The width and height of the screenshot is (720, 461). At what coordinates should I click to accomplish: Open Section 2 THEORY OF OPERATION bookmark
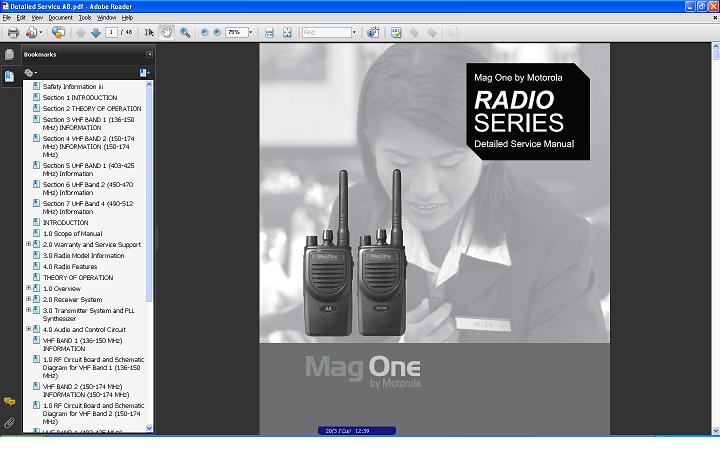(92, 108)
